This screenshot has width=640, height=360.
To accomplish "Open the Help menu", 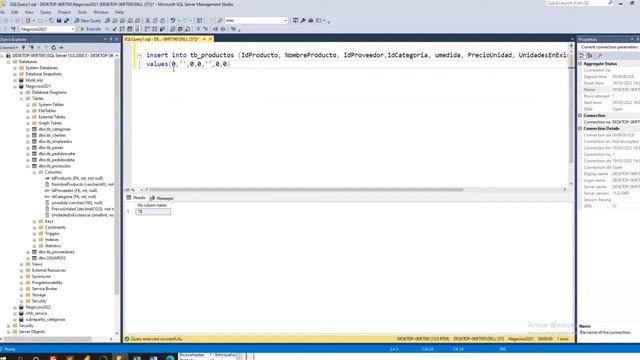I will tap(119, 12).
